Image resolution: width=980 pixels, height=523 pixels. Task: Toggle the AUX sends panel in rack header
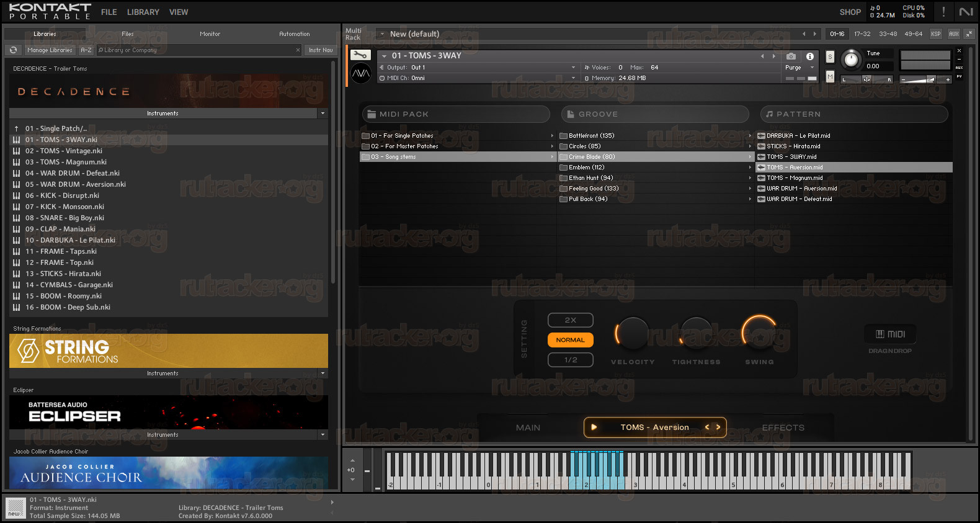coord(954,34)
